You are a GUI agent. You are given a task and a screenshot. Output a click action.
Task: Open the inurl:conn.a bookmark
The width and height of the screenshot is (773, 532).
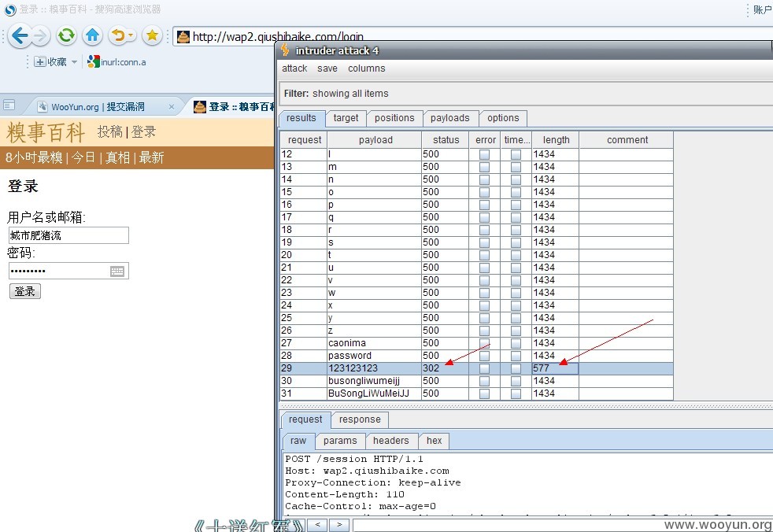pyautogui.click(x=117, y=62)
